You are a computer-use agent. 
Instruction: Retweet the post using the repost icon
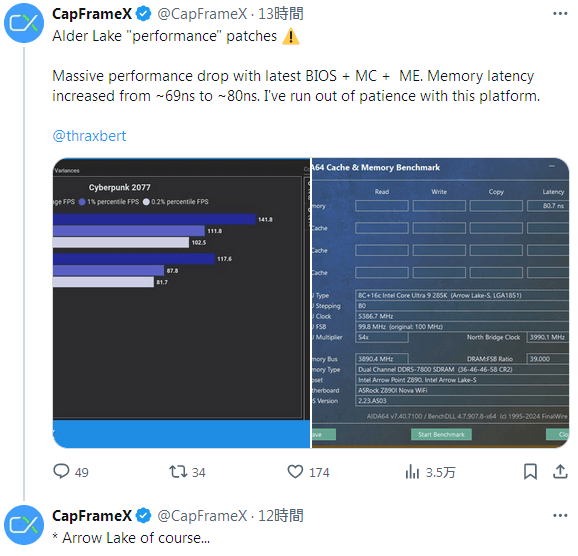(x=178, y=472)
